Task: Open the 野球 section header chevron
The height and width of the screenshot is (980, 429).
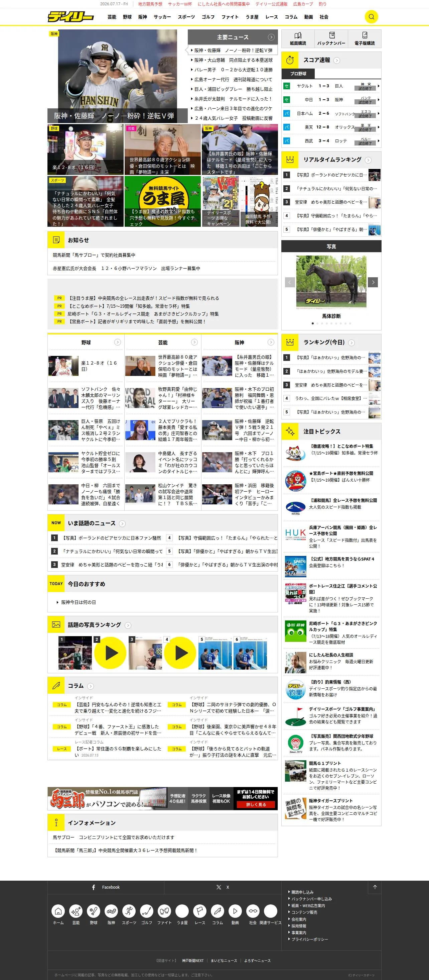Action: pos(117,342)
